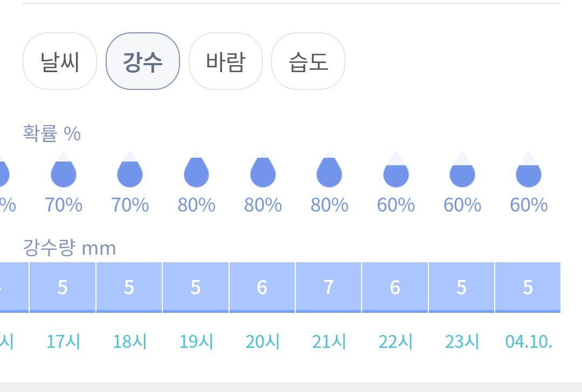Click the raindrop icon above 17시
The height and width of the screenshot is (392, 582).
pos(64,169)
